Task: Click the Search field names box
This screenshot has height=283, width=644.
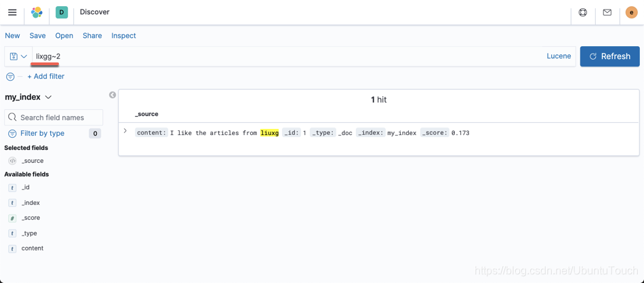Action: coord(54,117)
